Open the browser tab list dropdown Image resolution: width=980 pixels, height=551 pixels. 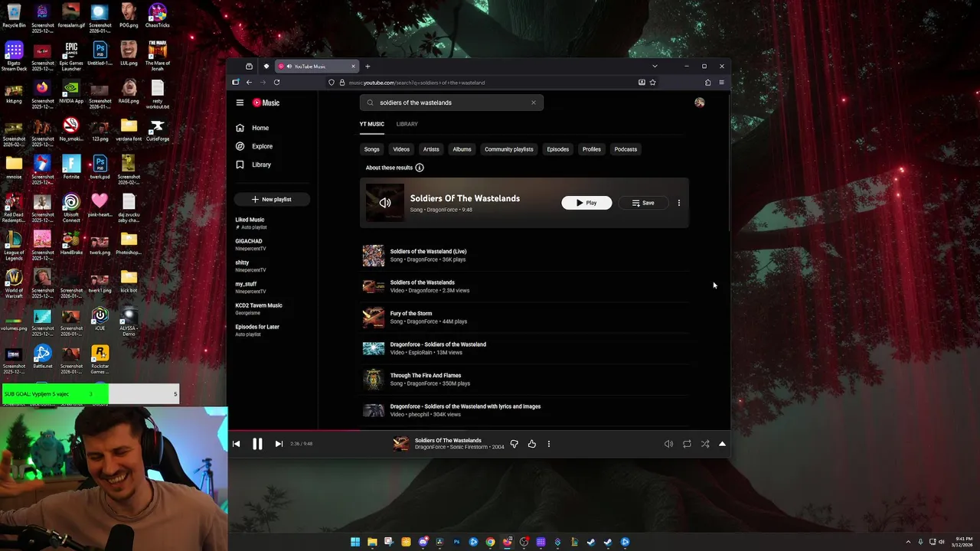click(655, 67)
